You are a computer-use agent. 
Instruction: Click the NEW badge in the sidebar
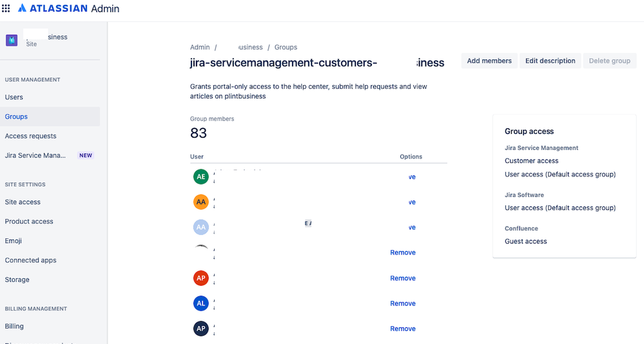point(86,155)
